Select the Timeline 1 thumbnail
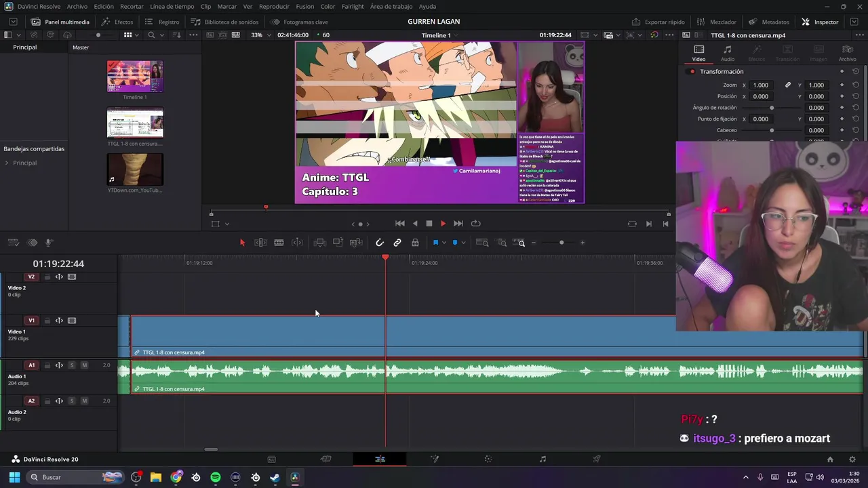 tap(135, 76)
